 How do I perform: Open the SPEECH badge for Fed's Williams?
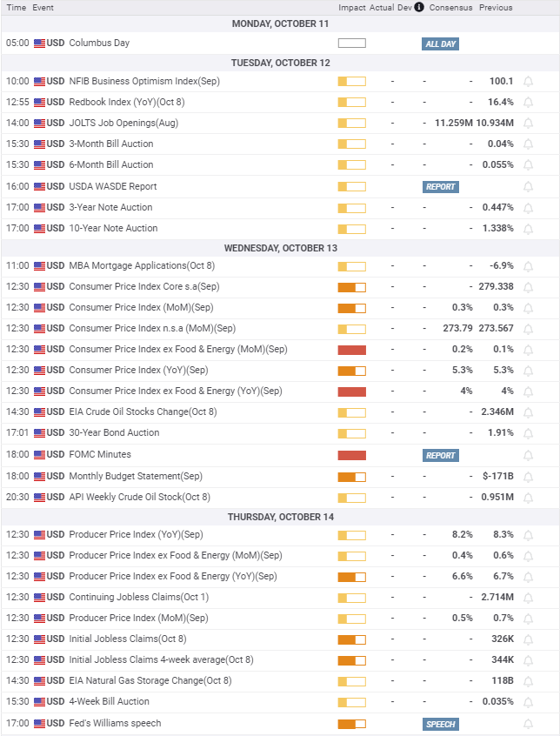(x=440, y=725)
